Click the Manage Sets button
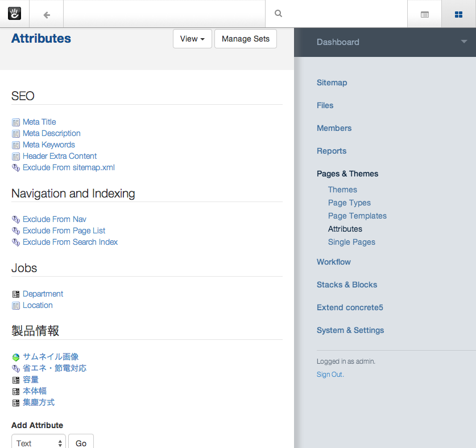This screenshot has width=476, height=448. [x=246, y=39]
